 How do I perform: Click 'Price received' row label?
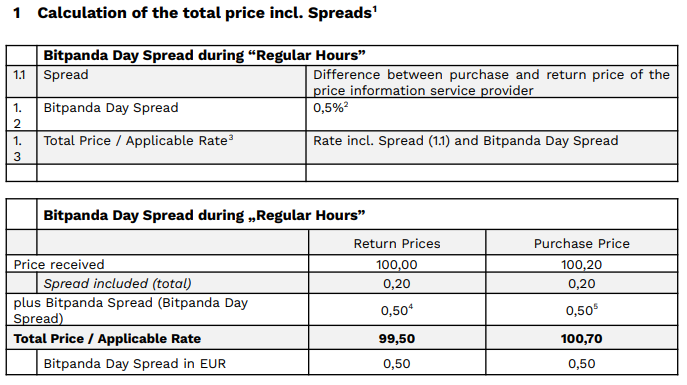[59, 265]
